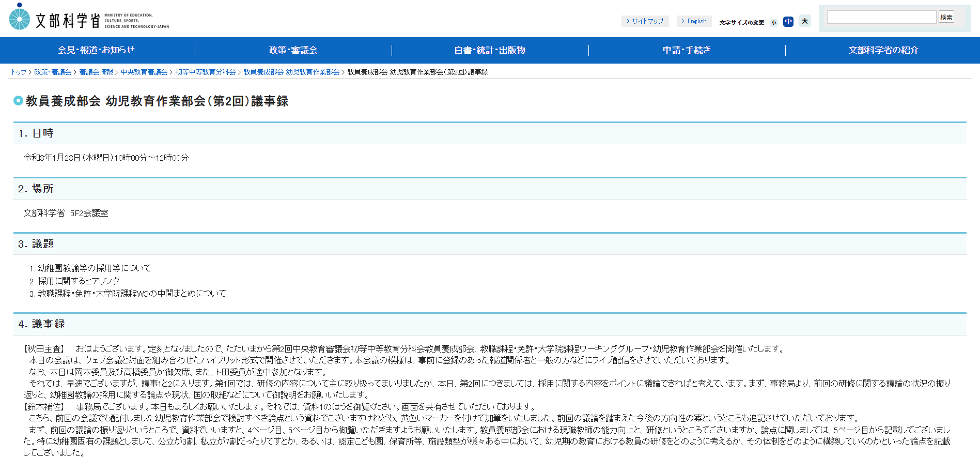Open the 会見・報道・お知らせ menu

click(96, 50)
